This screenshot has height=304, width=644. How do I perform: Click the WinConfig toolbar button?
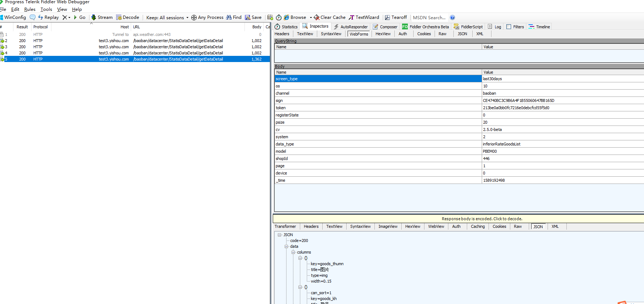click(x=13, y=17)
